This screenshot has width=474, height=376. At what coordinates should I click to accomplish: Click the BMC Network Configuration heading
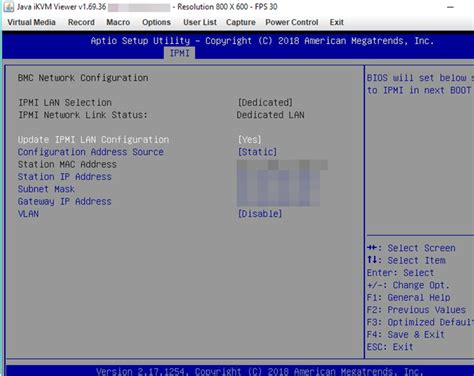83,78
